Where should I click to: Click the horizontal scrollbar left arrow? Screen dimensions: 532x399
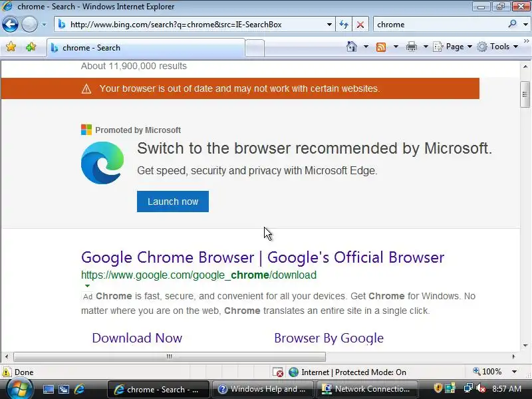7,356
